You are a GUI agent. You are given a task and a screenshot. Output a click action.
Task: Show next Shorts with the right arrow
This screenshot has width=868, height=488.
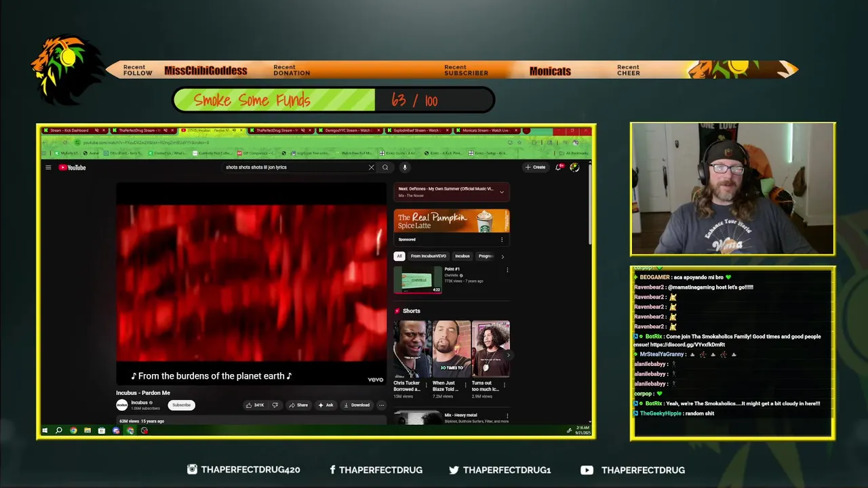(x=508, y=355)
